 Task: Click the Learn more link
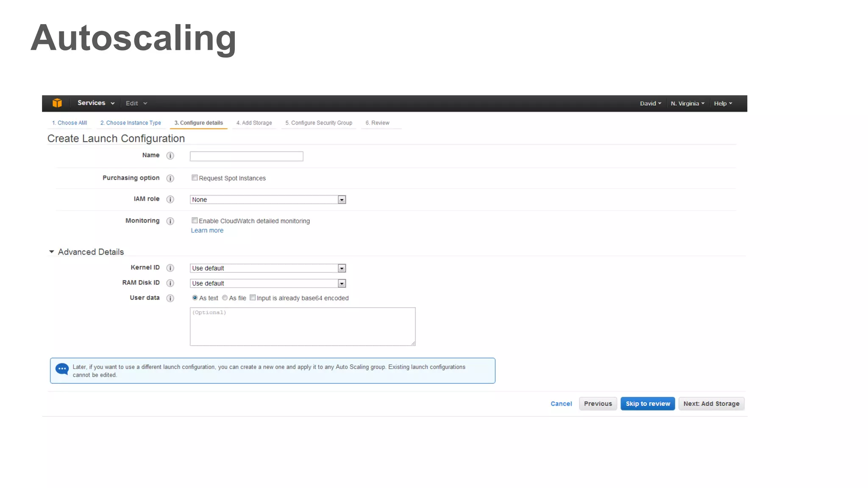click(207, 230)
